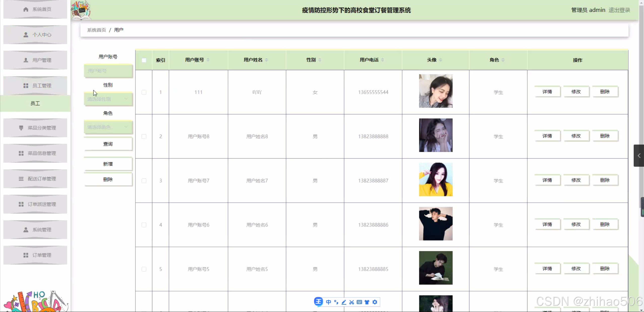Open the 请选择性别 gender dropdown
The height and width of the screenshot is (312, 644).
[x=108, y=99]
